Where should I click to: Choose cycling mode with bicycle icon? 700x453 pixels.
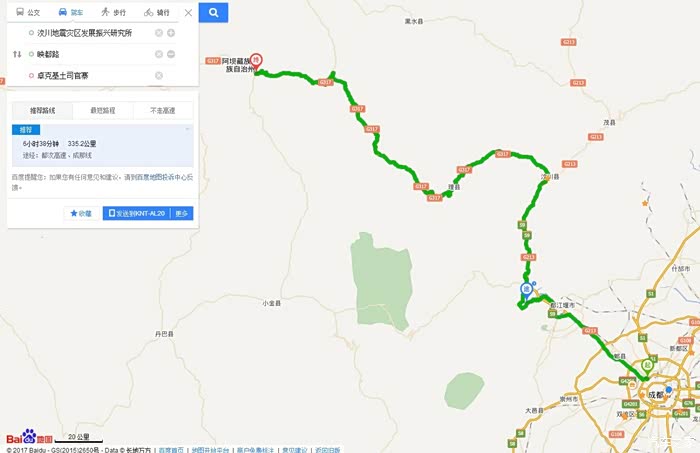tap(157, 12)
